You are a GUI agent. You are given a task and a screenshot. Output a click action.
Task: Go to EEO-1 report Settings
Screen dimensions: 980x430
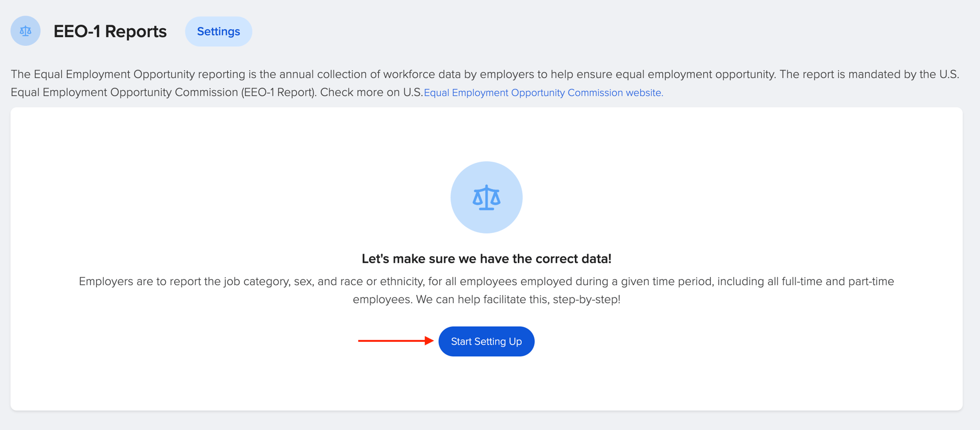click(x=218, y=31)
